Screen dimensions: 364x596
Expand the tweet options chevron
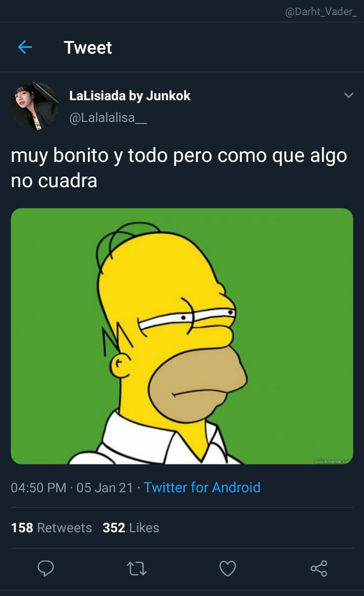349,95
